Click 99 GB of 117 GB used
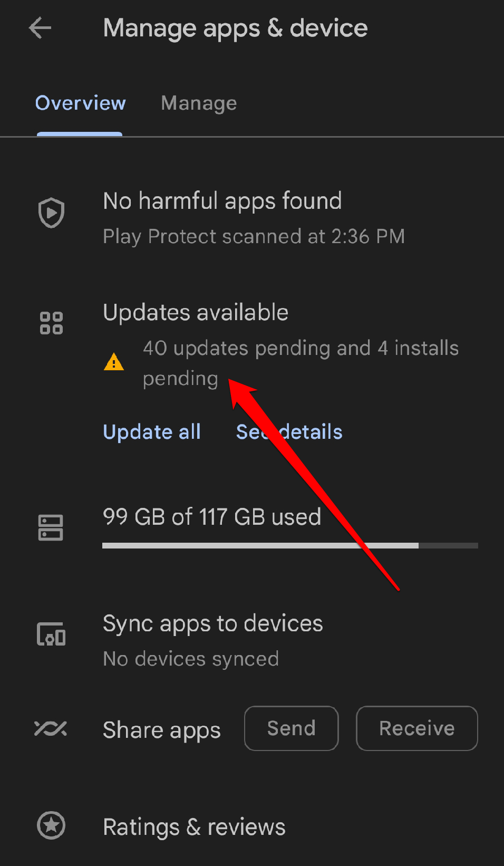Viewport: 504px width, 866px height. click(x=212, y=517)
